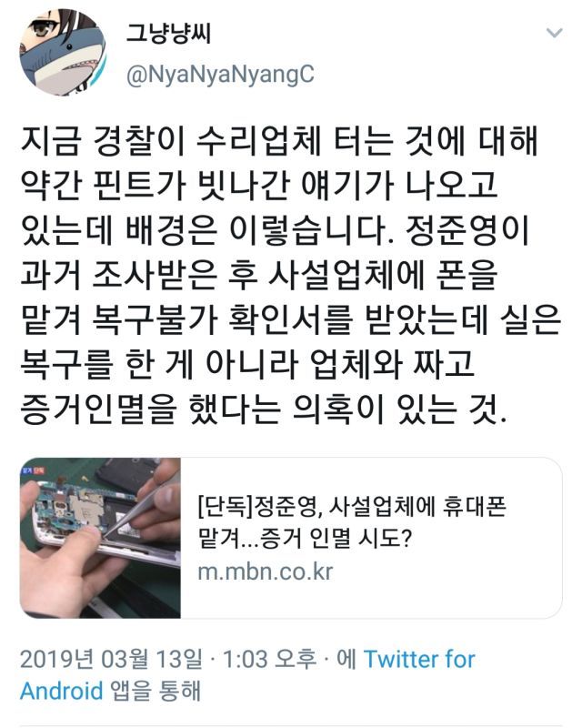
Task: Open the phone repair thumbnail image
Action: pos(100,538)
